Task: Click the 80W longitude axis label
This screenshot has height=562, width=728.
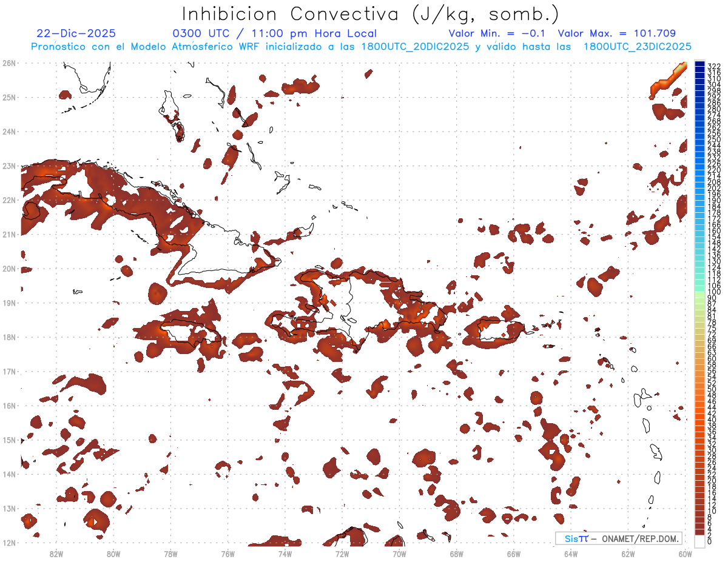Action: pyautogui.click(x=113, y=554)
